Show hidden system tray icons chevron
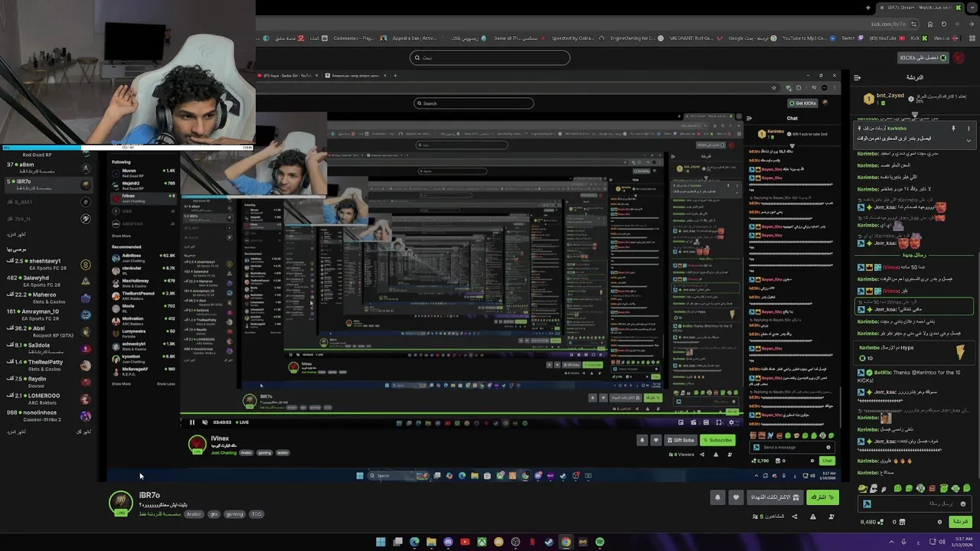The image size is (980, 551). pyautogui.click(x=891, y=542)
